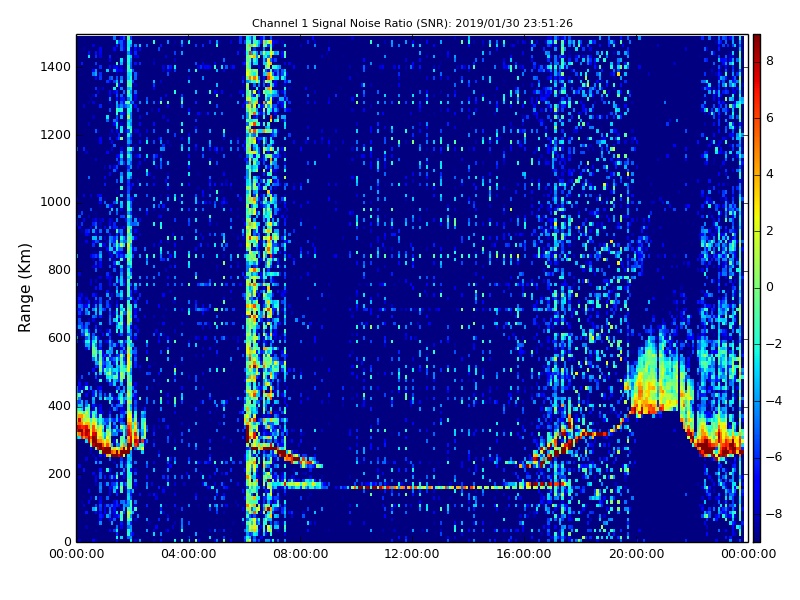Image resolution: width=800 pixels, height=600 pixels.
Task: Click the 08:00:00 time tick label
Action: tap(301, 554)
